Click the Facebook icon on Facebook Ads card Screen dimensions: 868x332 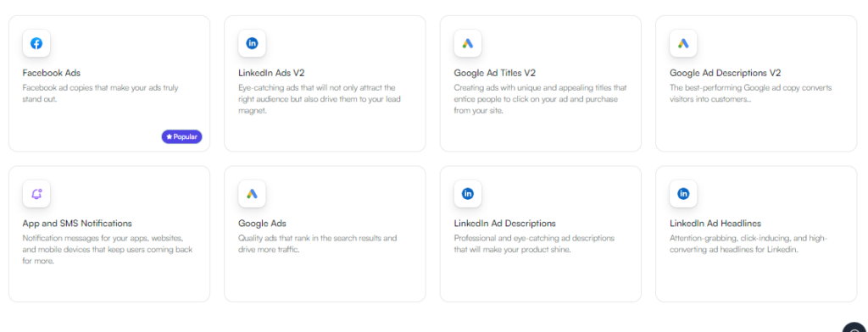36,43
